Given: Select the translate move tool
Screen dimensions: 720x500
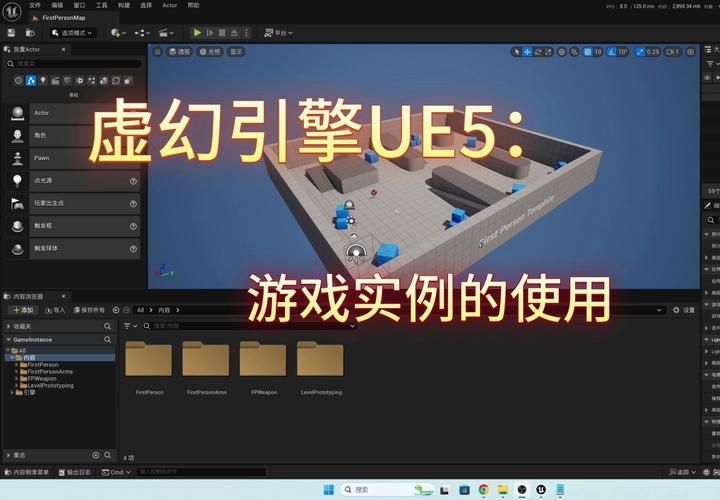Looking at the screenshot, I should 527,52.
